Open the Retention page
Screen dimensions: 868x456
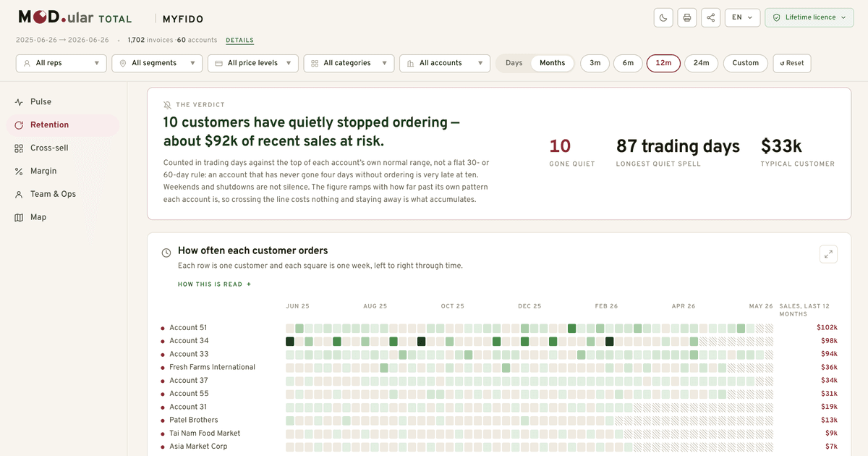(x=63, y=125)
